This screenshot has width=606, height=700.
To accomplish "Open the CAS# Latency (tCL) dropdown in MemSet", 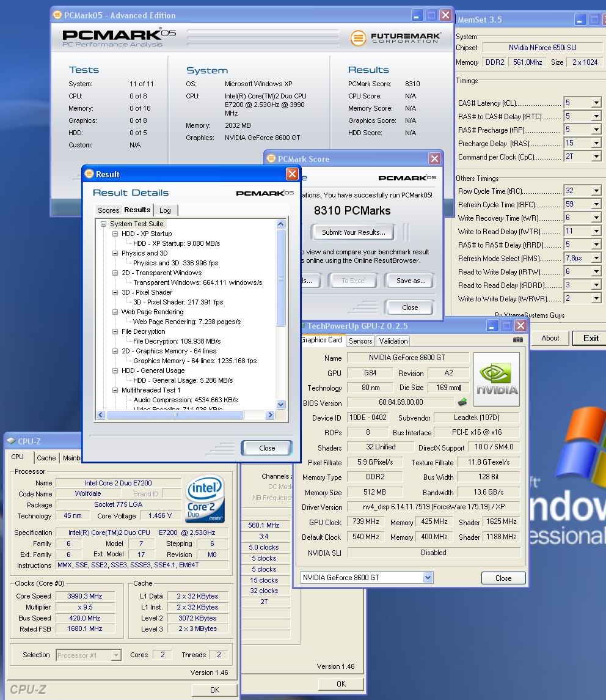I will [596, 103].
